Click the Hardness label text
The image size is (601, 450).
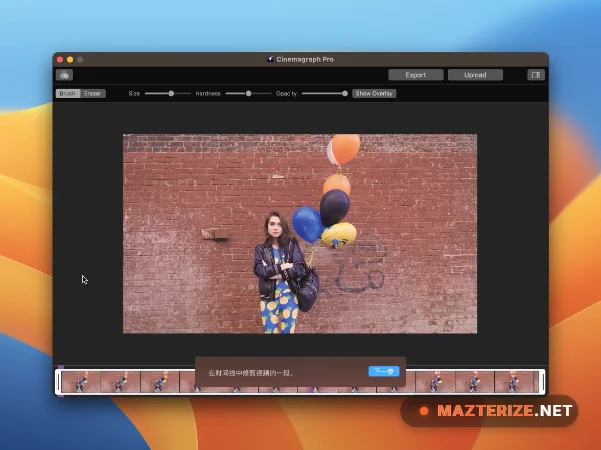[208, 94]
